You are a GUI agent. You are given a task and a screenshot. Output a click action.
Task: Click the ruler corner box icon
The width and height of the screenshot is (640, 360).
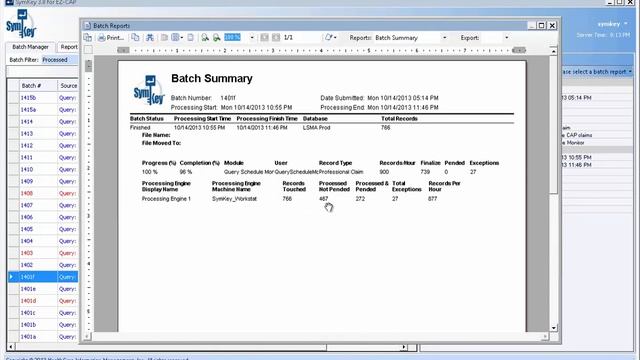click(x=88, y=50)
